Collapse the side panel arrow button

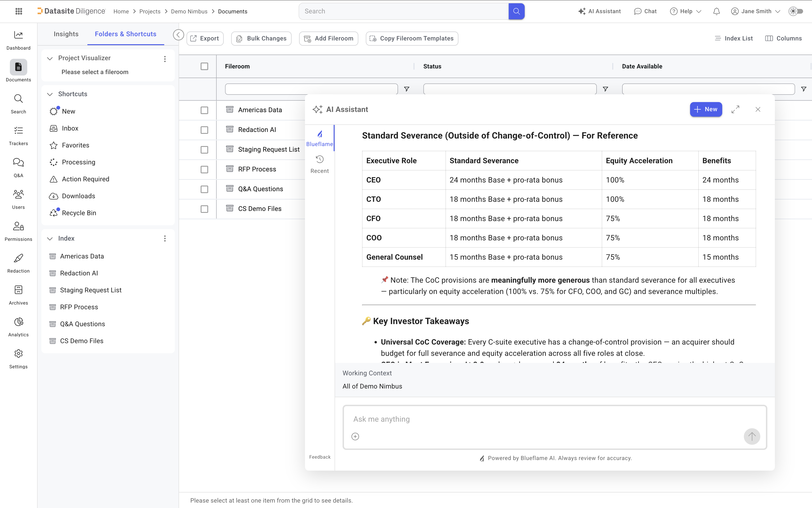coord(178,35)
